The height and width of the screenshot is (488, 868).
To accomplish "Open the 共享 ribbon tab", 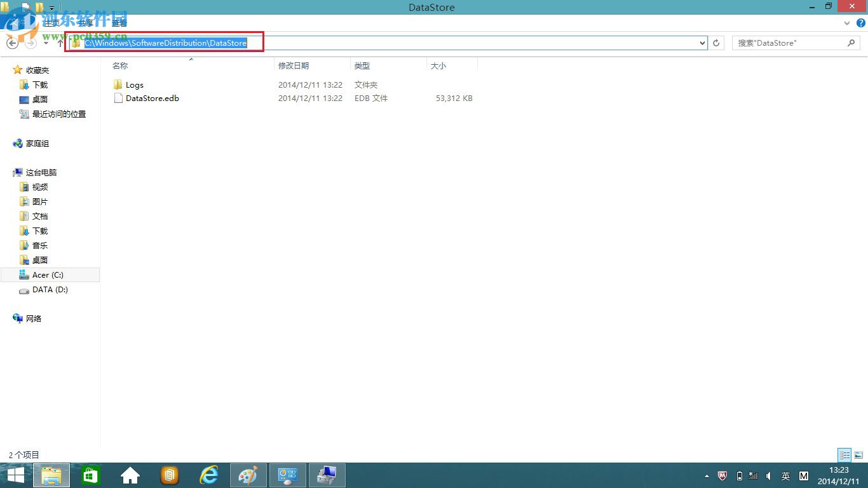I will point(86,22).
